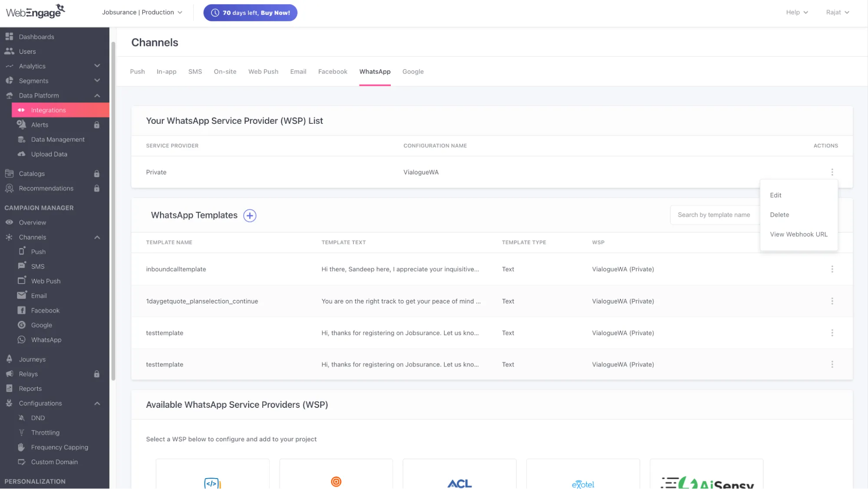
Task: Click the Reports icon in sidebar
Action: tap(9, 389)
